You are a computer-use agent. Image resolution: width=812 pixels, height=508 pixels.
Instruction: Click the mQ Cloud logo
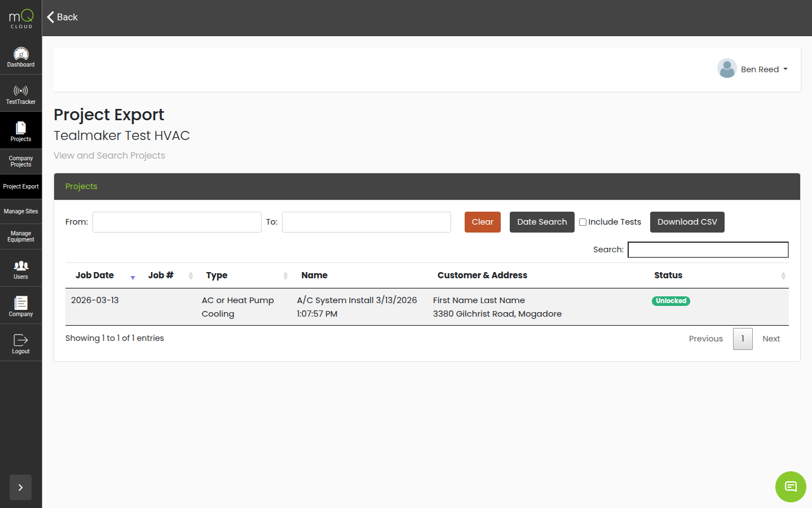(21, 17)
